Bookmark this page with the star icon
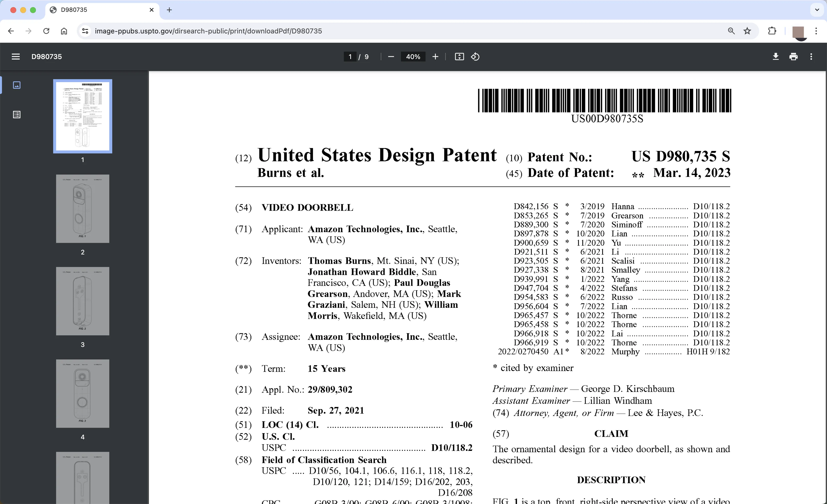Screen dimensions: 827x504 coord(747,31)
